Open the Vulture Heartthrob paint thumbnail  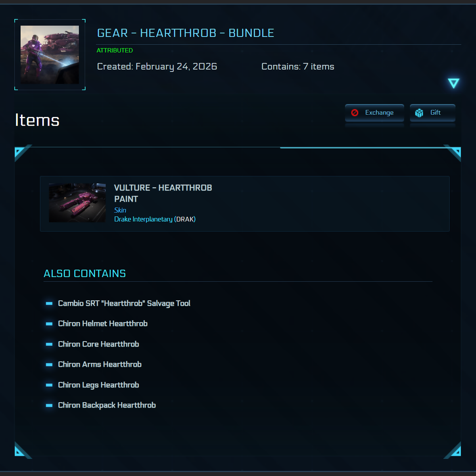(x=77, y=203)
